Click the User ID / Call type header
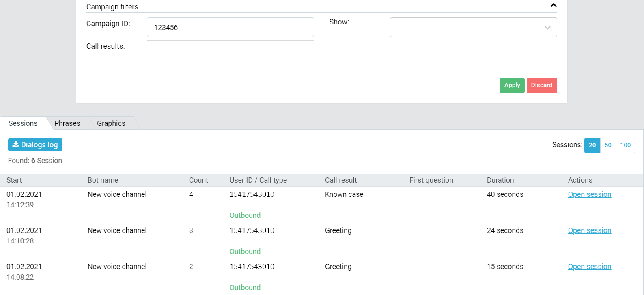The width and height of the screenshot is (644, 295). (x=258, y=180)
